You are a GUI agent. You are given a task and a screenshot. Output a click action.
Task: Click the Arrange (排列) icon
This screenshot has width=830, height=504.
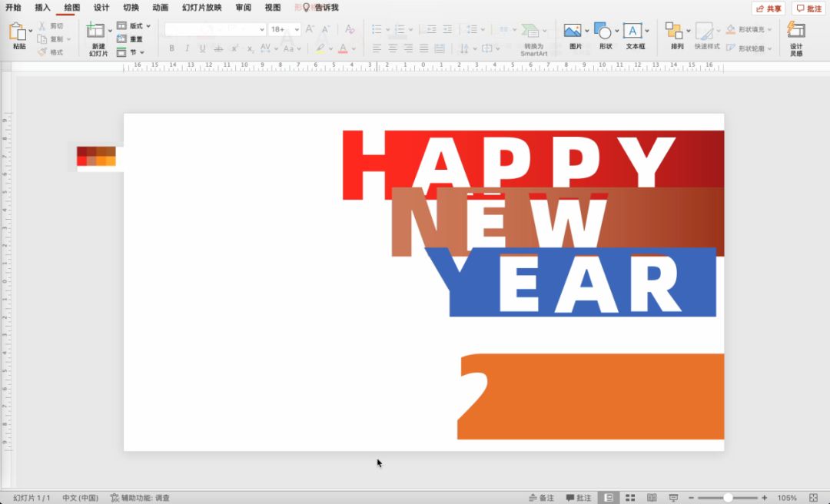[x=674, y=31]
